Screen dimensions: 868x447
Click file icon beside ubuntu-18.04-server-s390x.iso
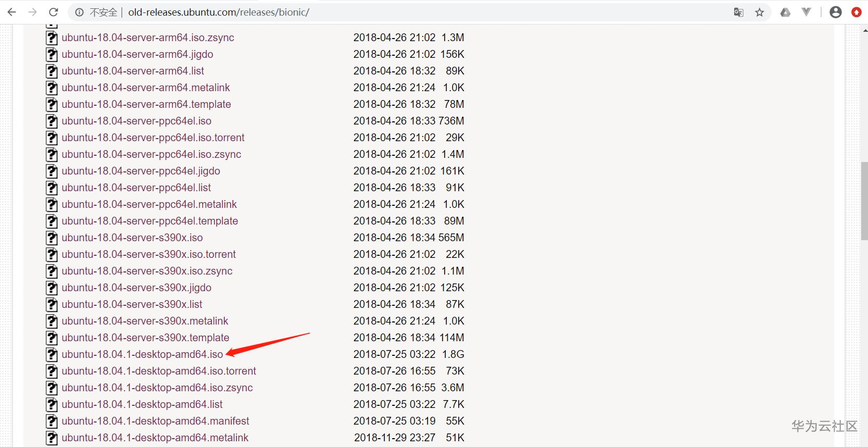52,238
